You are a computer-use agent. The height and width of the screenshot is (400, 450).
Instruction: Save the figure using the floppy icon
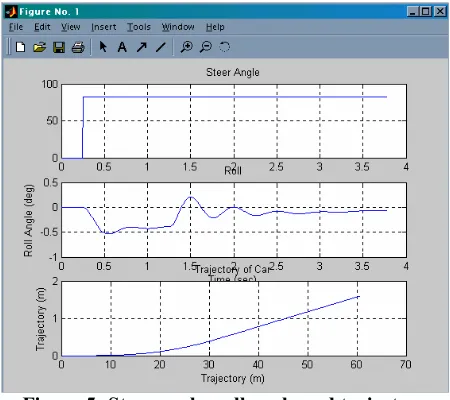59,47
